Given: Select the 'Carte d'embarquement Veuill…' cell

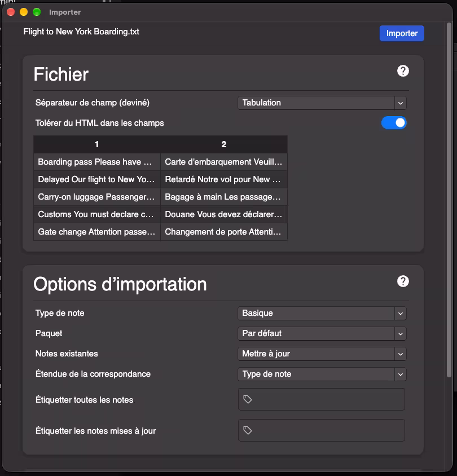Looking at the screenshot, I should [x=224, y=162].
